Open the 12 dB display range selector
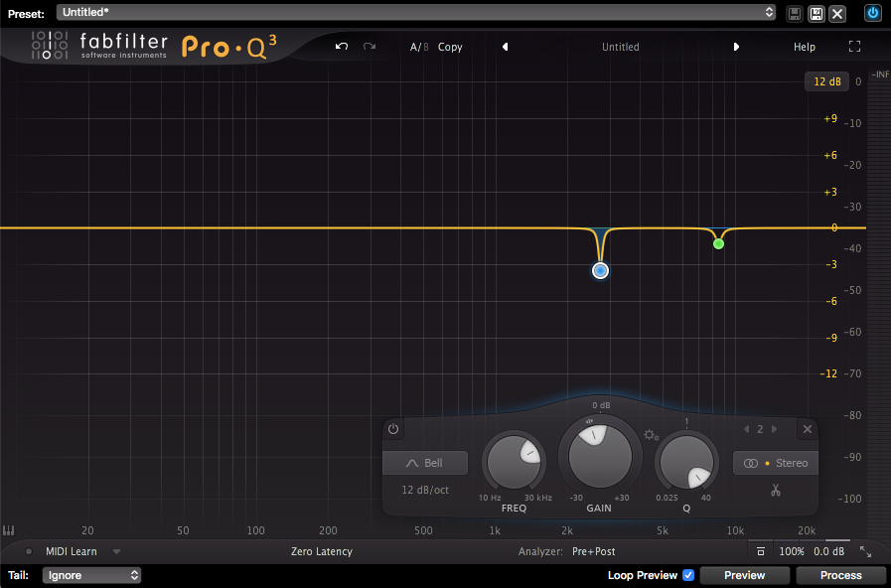Viewport: 891px width, 588px height. click(x=826, y=81)
